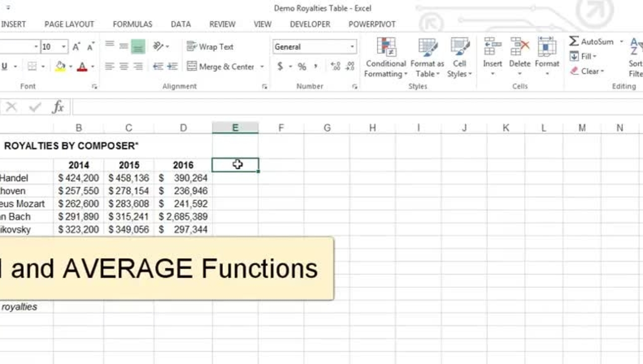Open the General number format dropdown
This screenshot has height=364, width=643.
coord(352,47)
